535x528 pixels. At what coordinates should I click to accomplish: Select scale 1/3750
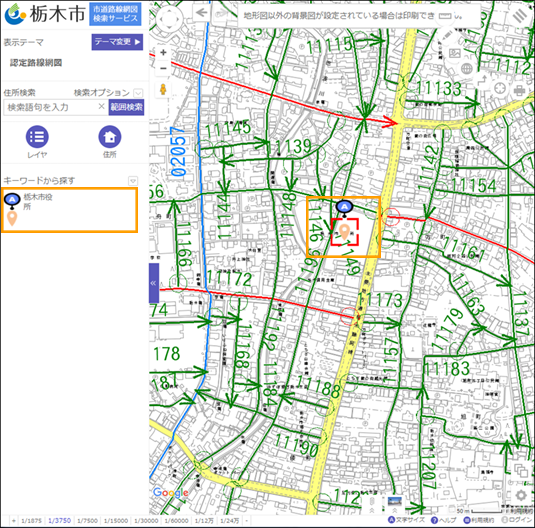click(59, 521)
